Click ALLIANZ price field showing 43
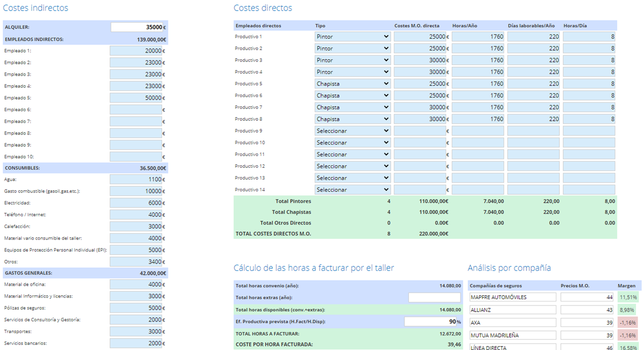The image size is (644, 350). click(588, 310)
